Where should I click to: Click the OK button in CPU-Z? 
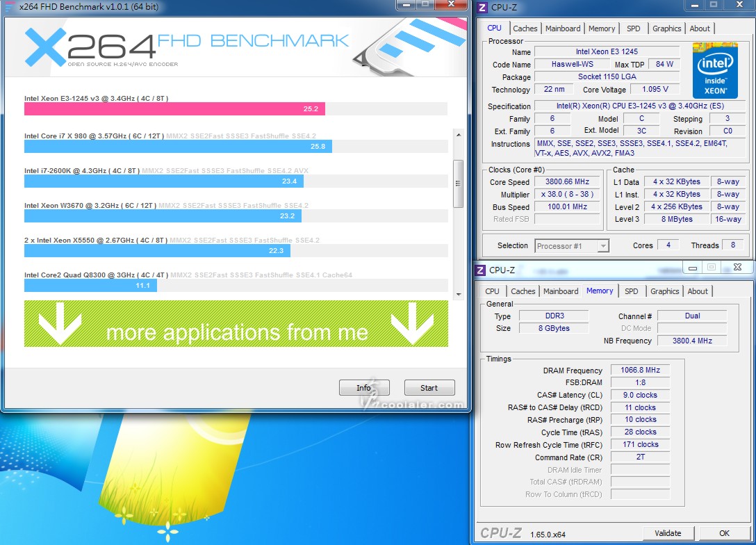tap(724, 533)
